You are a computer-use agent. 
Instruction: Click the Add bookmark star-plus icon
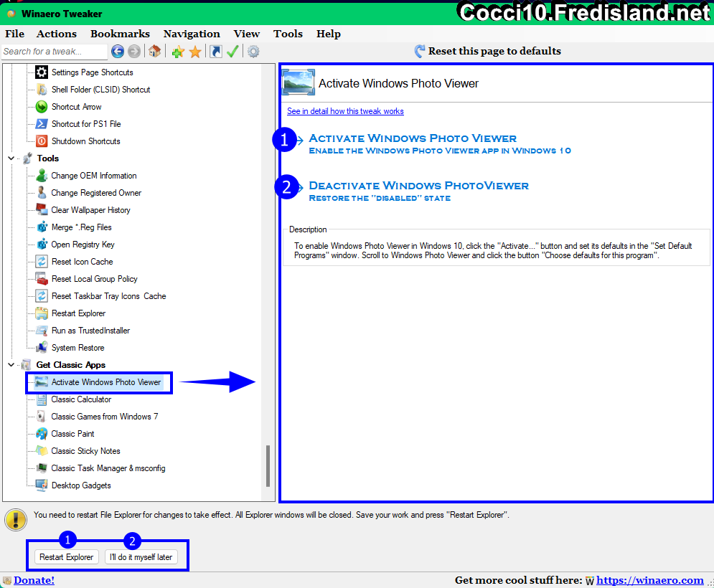pos(178,52)
